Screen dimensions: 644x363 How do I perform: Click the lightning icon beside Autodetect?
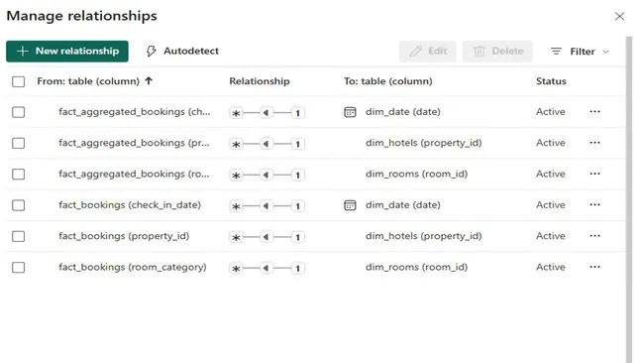[152, 52]
